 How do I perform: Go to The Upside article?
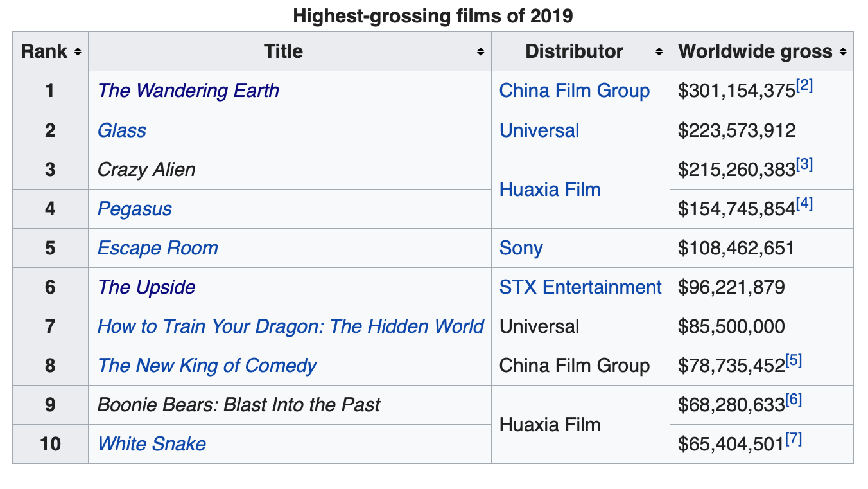coord(146,287)
